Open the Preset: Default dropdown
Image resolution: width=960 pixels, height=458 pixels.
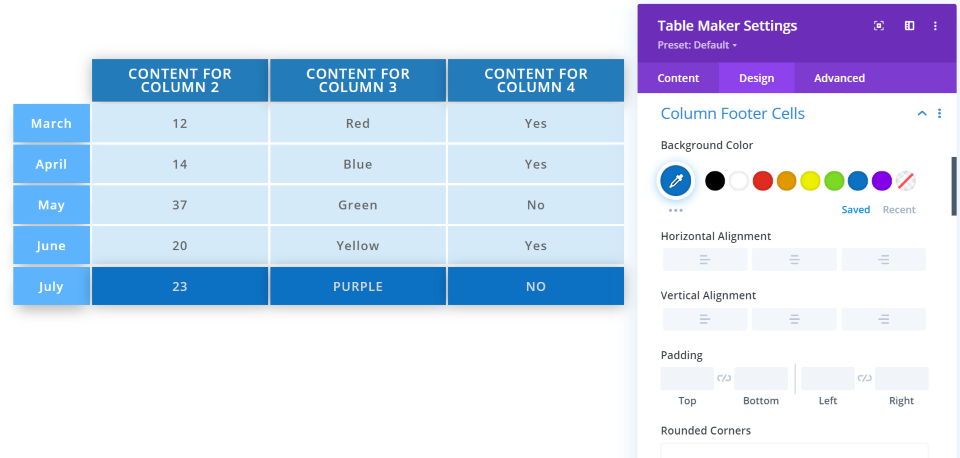pos(697,45)
